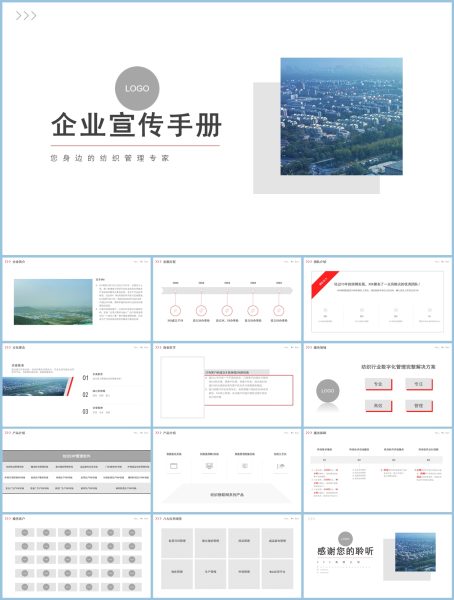Click the slanted aerial photo strip with red edge

click(x=38, y=386)
